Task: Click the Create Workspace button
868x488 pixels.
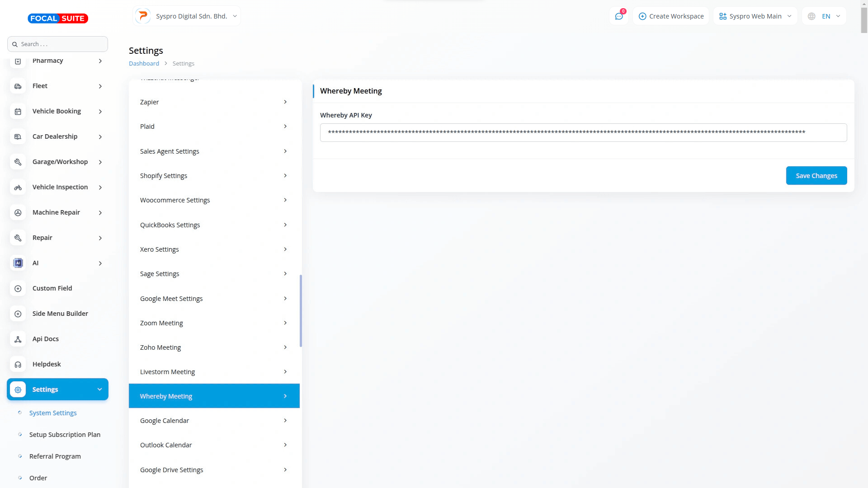Action: point(671,16)
